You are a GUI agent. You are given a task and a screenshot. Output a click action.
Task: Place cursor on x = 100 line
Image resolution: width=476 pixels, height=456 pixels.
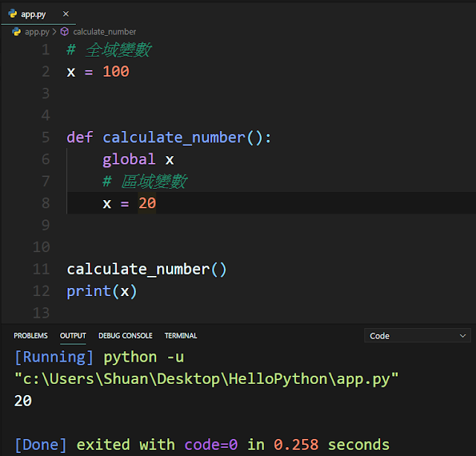tap(97, 71)
